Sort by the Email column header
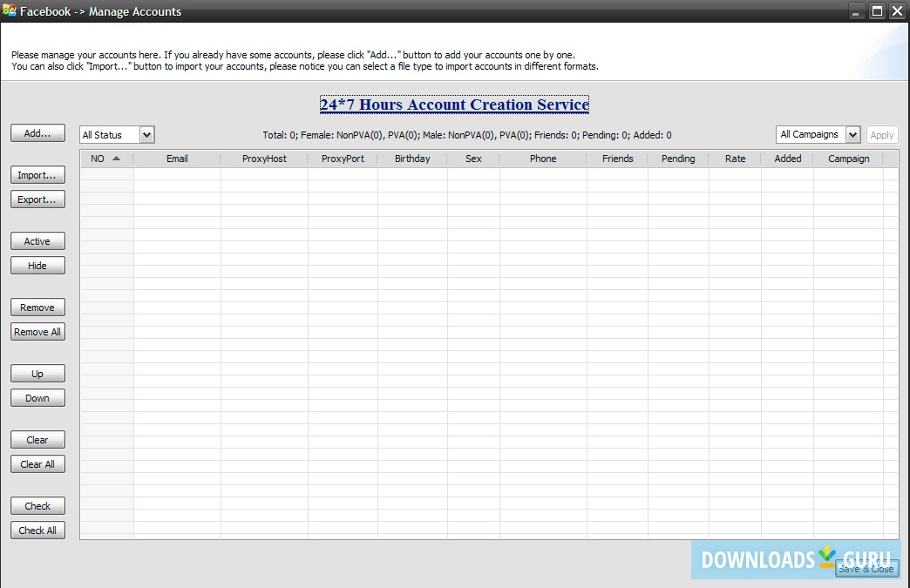Image resolution: width=910 pixels, height=588 pixels. point(177,159)
